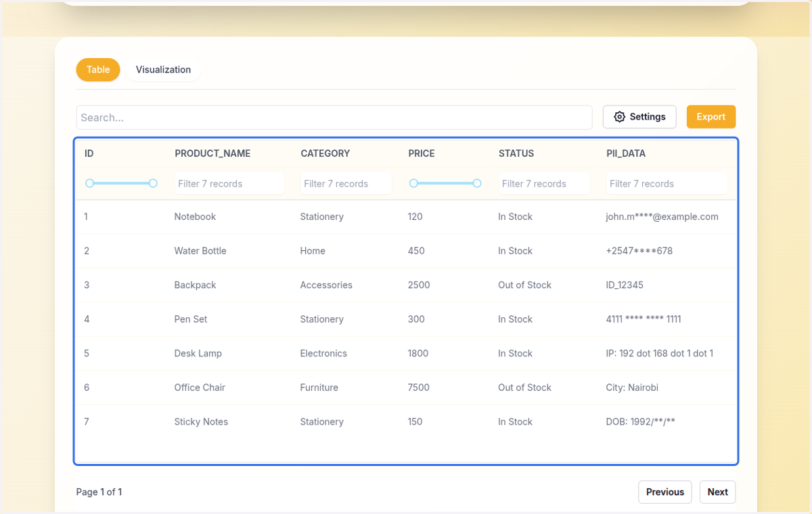812x514 pixels.
Task: Click Out of Stock status for Backpack
Action: 524,285
